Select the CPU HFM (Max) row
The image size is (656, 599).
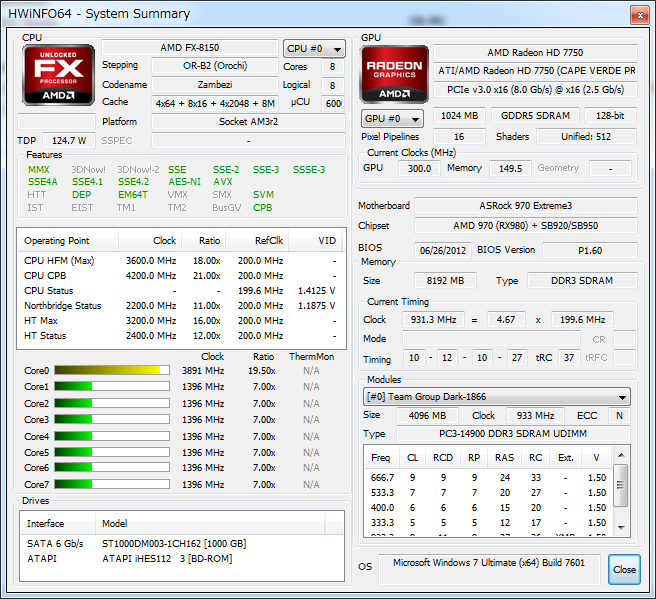click(181, 261)
